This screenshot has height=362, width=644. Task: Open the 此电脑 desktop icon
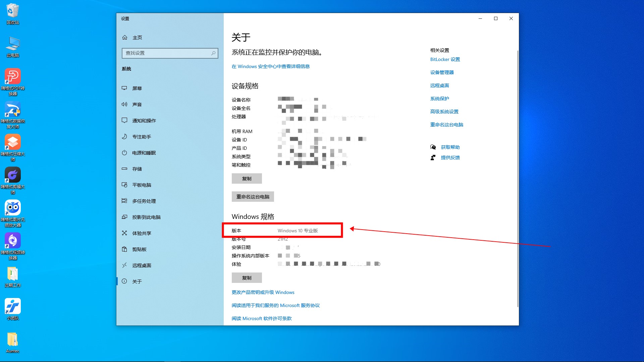13,46
